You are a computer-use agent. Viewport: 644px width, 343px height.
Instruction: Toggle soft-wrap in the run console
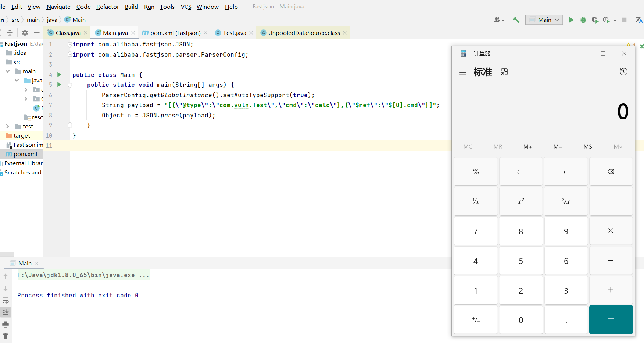coord(6,300)
